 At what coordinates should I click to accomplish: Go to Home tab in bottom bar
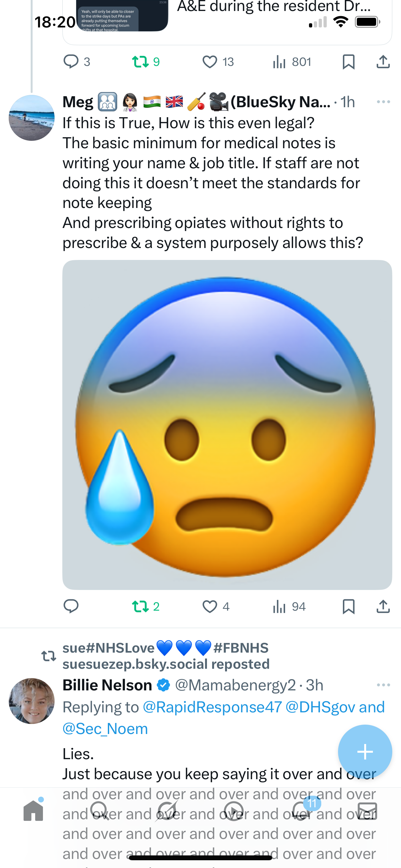tap(33, 811)
